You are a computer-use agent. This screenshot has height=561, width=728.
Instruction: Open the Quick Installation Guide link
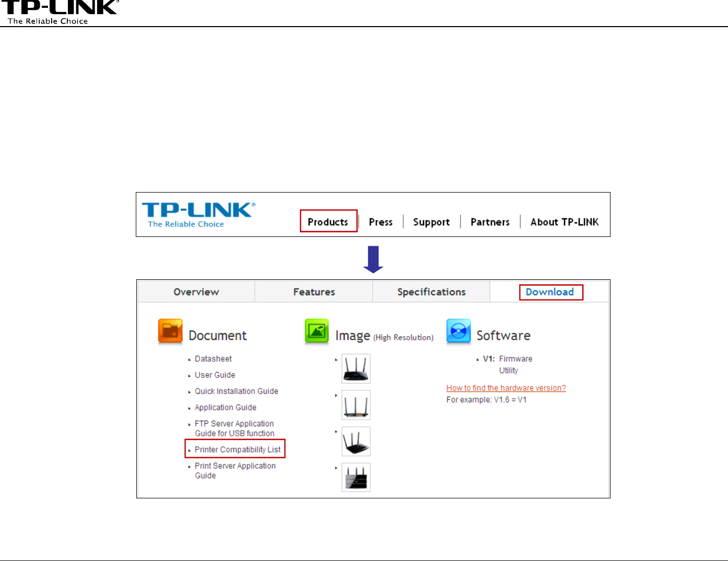point(237,391)
